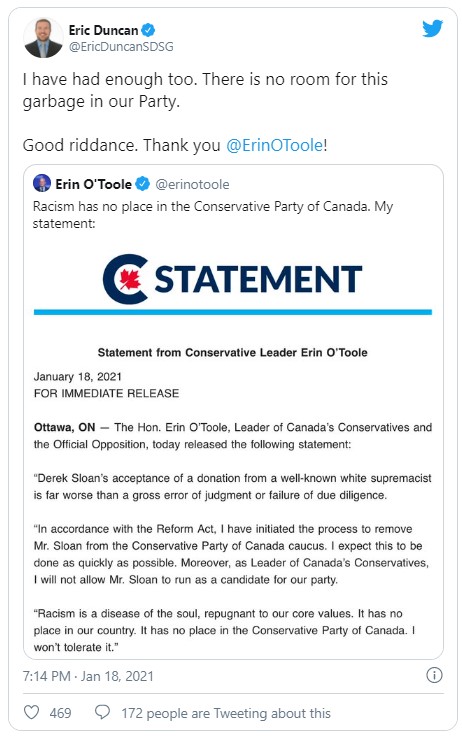Click the 469 likes count

click(61, 713)
